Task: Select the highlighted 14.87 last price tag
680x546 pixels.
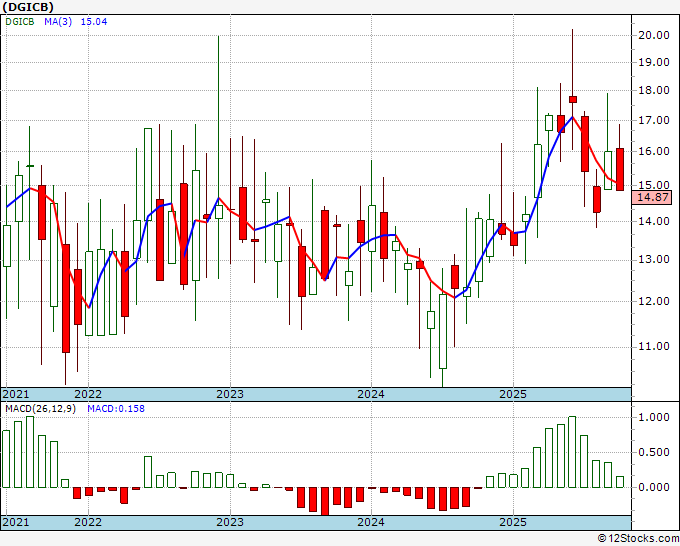Action: 651,197
